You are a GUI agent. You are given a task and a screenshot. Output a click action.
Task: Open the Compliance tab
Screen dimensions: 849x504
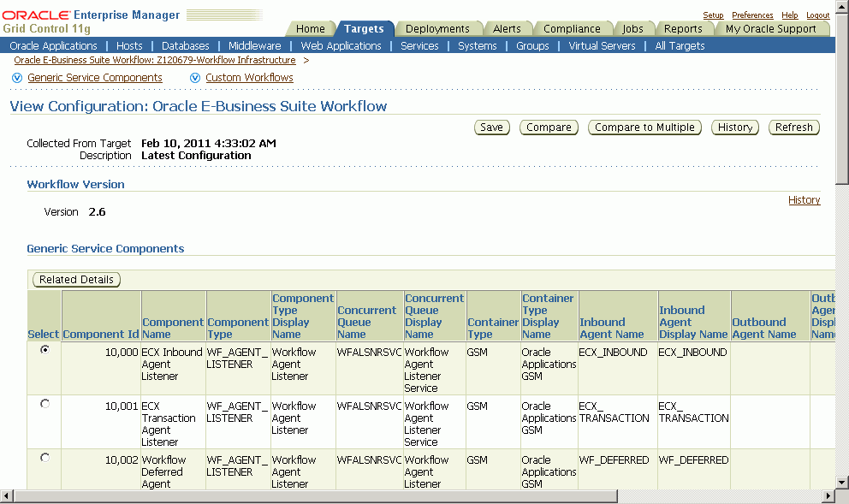572,29
